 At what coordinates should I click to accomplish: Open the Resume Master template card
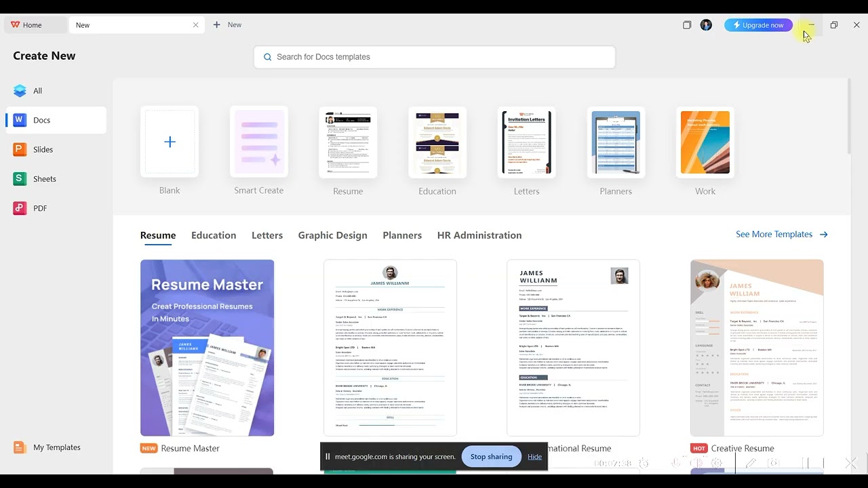[208, 348]
